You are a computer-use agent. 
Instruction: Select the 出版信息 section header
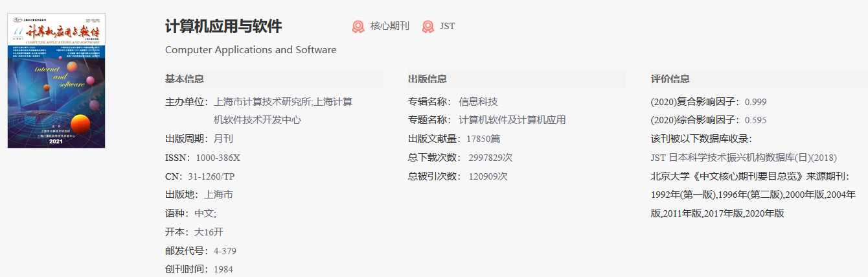pyautogui.click(x=428, y=79)
